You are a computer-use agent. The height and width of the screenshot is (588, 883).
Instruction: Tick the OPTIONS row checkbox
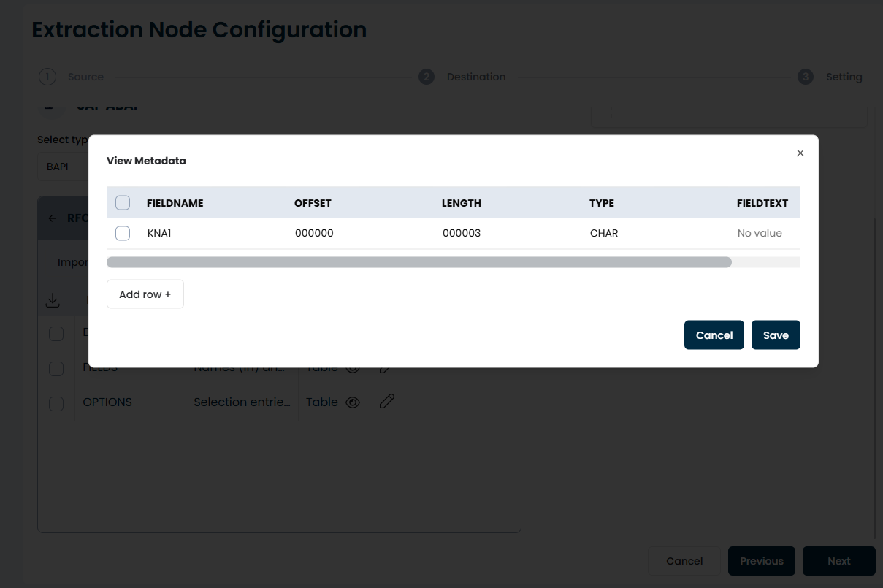coord(56,403)
